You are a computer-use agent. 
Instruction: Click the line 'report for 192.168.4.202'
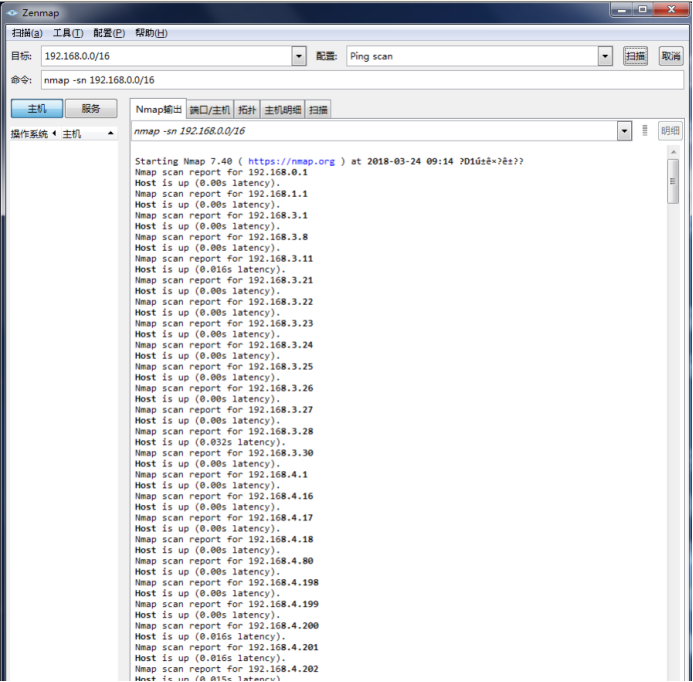[227, 669]
